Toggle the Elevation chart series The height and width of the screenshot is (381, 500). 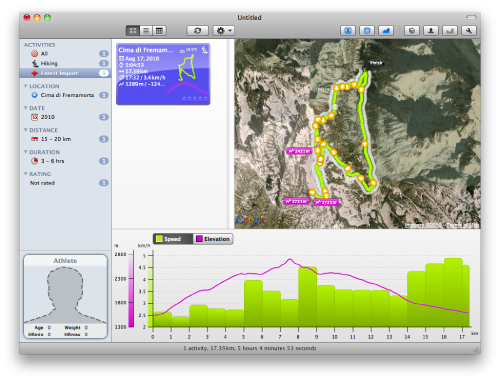[x=213, y=239]
